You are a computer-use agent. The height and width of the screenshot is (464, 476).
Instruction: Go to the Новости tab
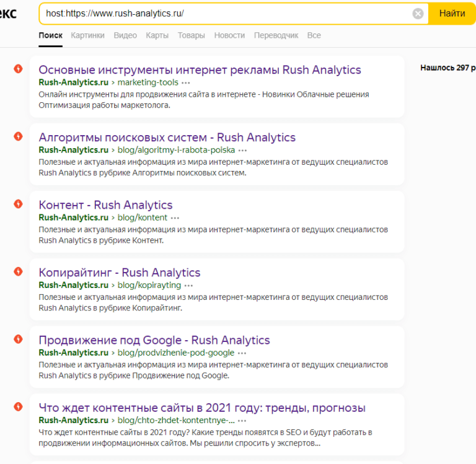click(229, 35)
